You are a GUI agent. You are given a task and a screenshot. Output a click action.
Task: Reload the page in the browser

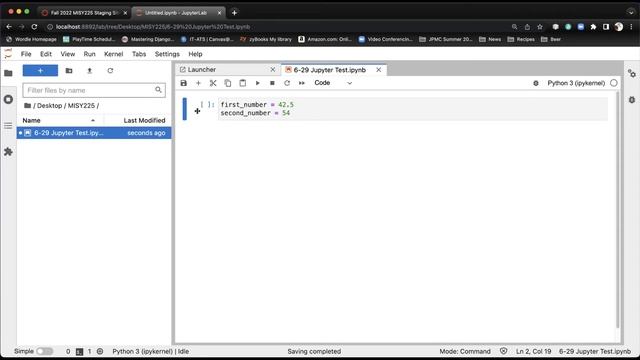pyautogui.click(x=34, y=27)
